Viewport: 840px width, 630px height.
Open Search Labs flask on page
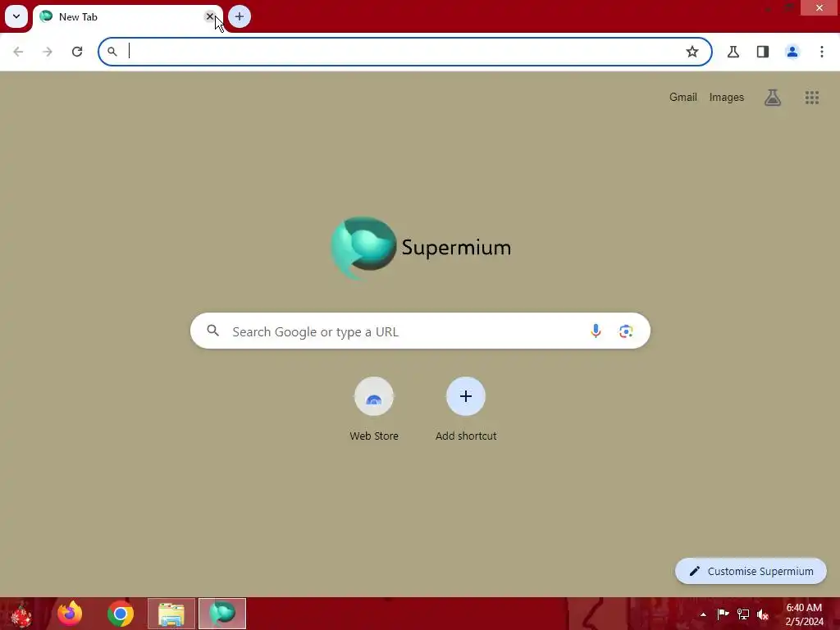point(773,97)
